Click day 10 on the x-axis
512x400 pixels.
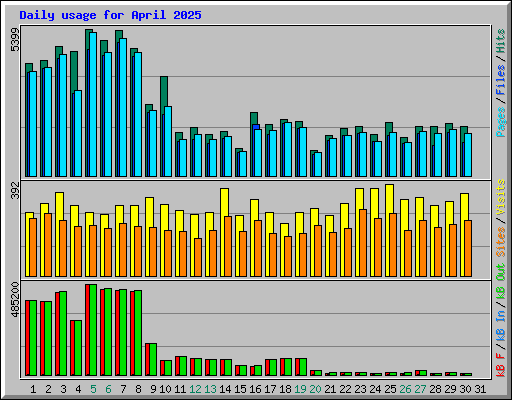coord(165,389)
